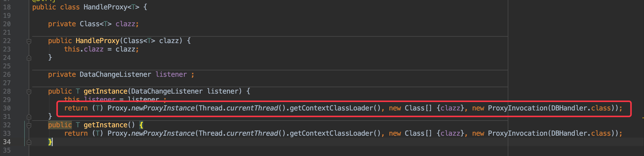Click the fold end marker at line 24

coord(29,58)
